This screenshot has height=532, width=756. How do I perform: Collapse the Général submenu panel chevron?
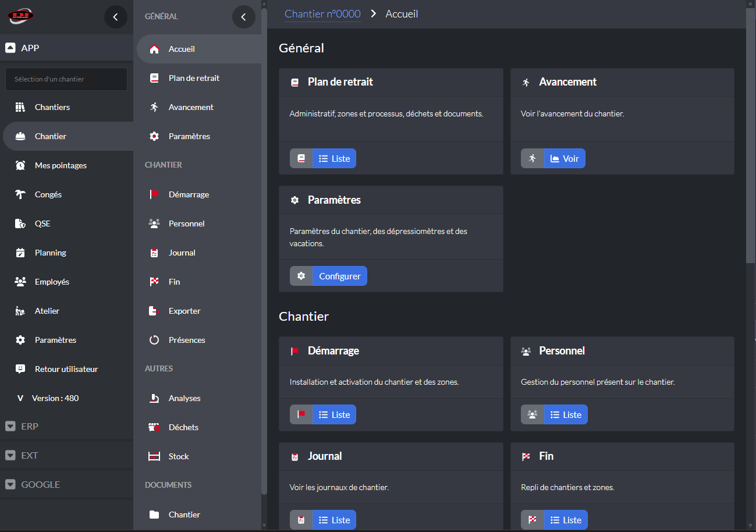pyautogui.click(x=243, y=17)
